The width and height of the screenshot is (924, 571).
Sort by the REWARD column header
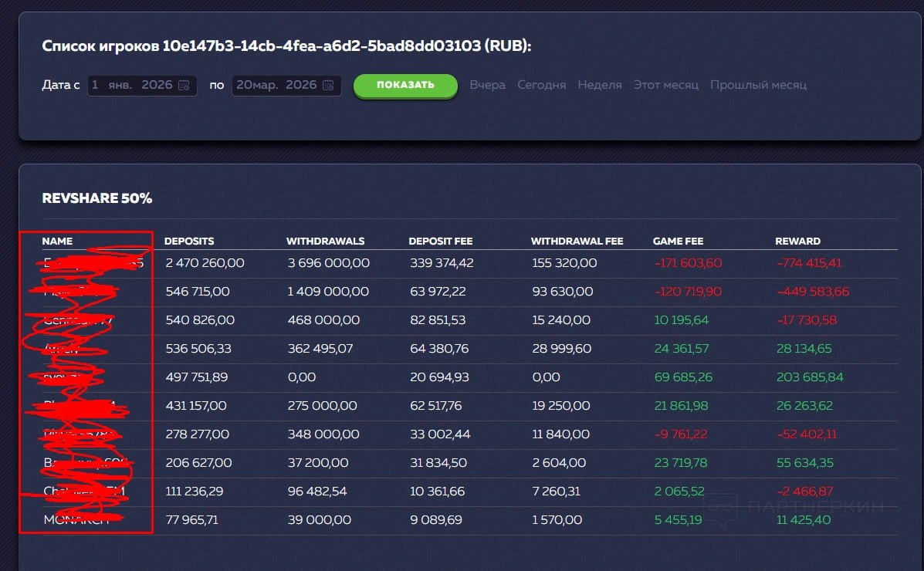[798, 241]
